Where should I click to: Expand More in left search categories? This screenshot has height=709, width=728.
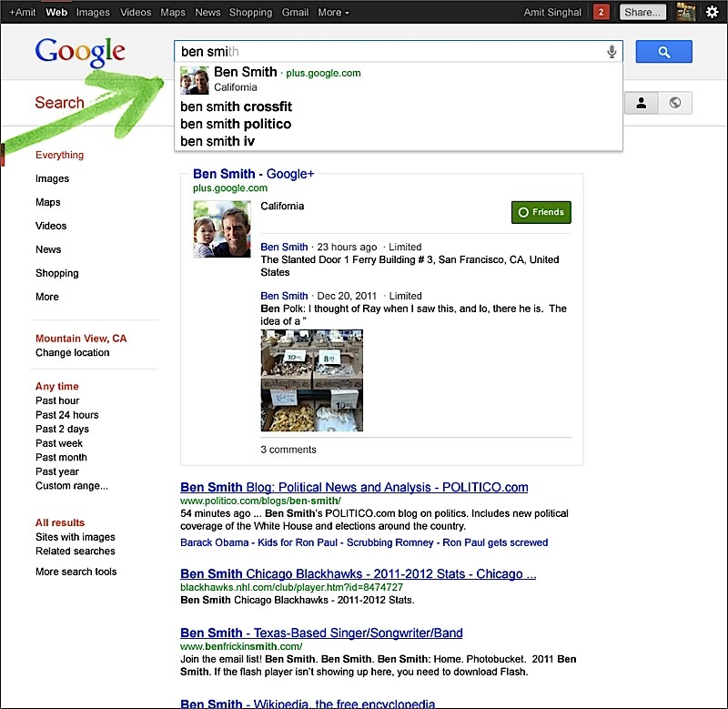tap(47, 297)
